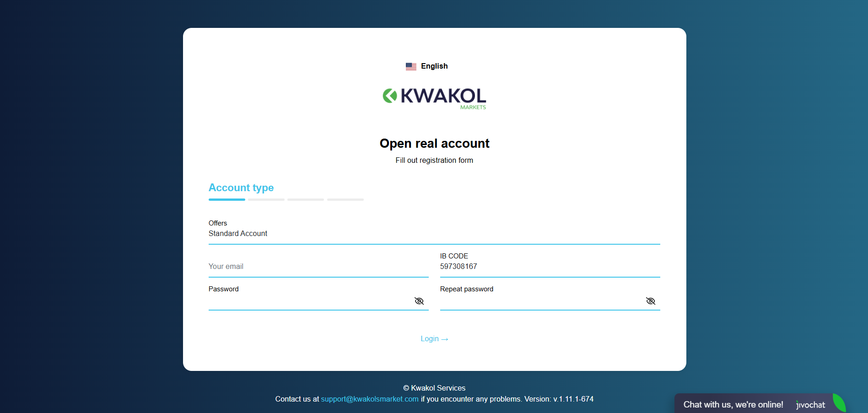The image size is (868, 413).
Task: Click the fourth progress step bar
Action: pos(345,199)
